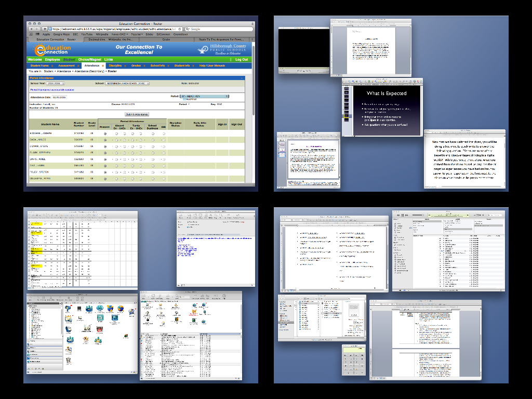The height and width of the screenshot is (399, 532).
Task: Reload the Education Connection page
Action: tap(180, 29)
